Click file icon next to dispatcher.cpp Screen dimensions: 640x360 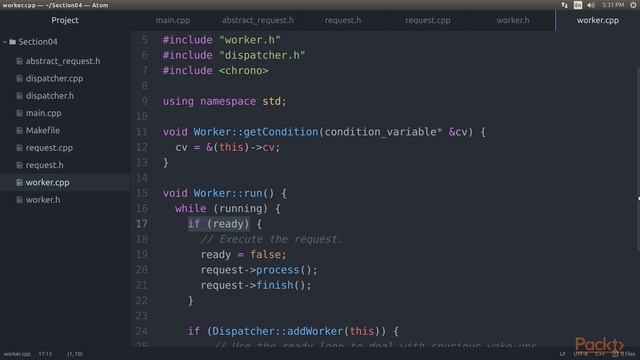[19, 78]
